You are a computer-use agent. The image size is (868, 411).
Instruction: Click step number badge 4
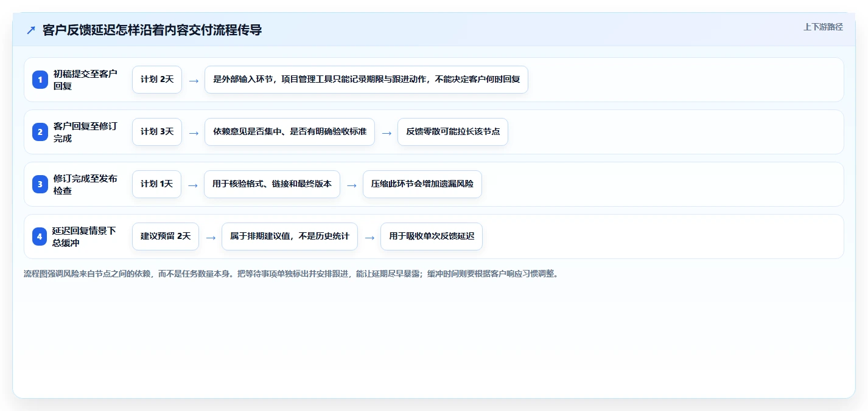[x=40, y=237]
